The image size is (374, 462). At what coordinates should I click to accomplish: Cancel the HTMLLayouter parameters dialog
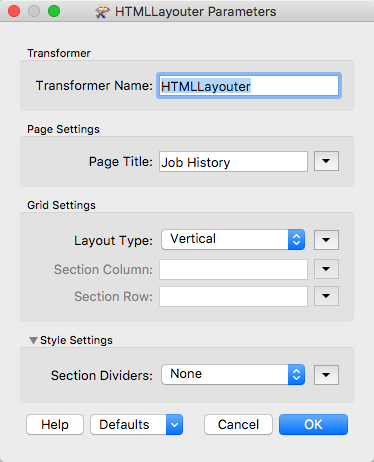click(x=238, y=425)
